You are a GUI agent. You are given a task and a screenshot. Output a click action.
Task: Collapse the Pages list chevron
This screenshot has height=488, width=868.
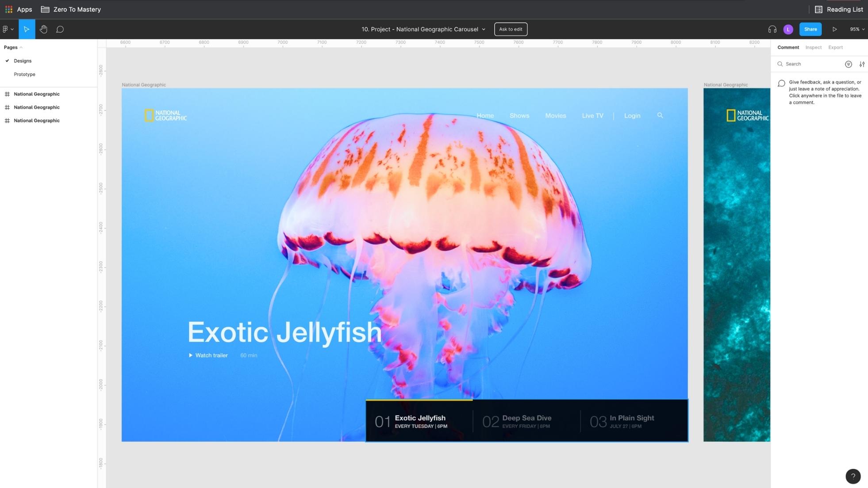pyautogui.click(x=21, y=47)
